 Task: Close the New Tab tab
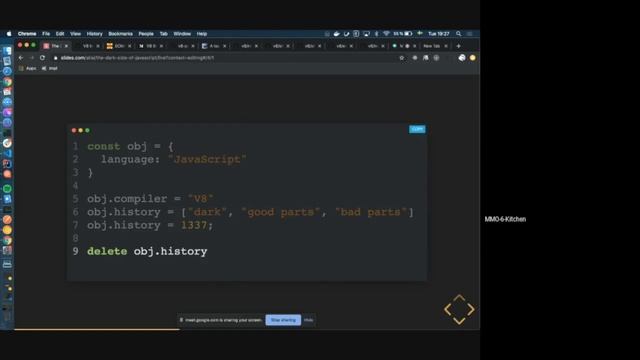(446, 46)
